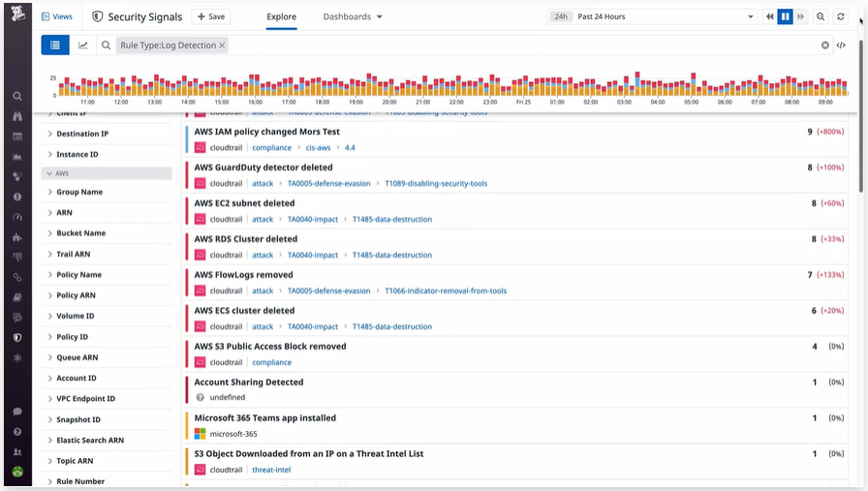Expand the Bucket Name facet
Screen dimensions: 868x491
coord(107,233)
